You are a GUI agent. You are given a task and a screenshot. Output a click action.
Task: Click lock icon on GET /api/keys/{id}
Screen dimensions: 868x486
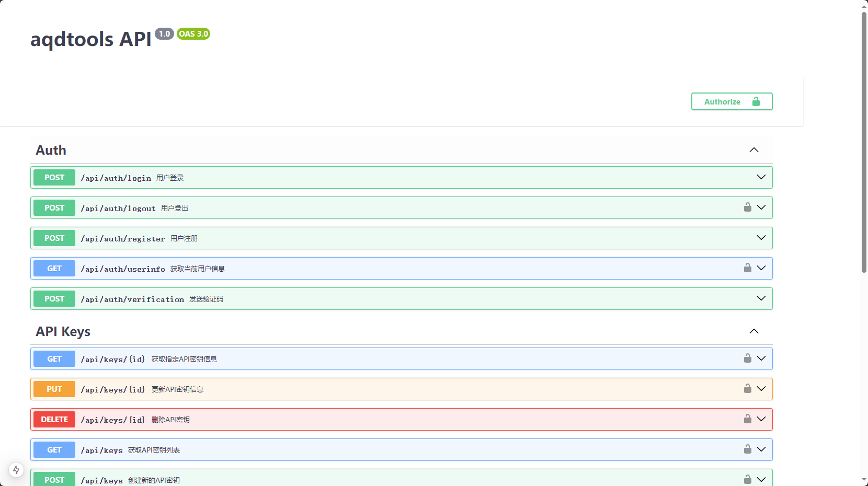(747, 358)
